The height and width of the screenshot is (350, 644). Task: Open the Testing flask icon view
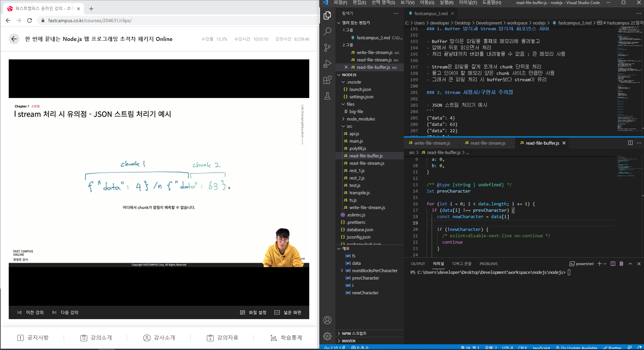pos(327,96)
